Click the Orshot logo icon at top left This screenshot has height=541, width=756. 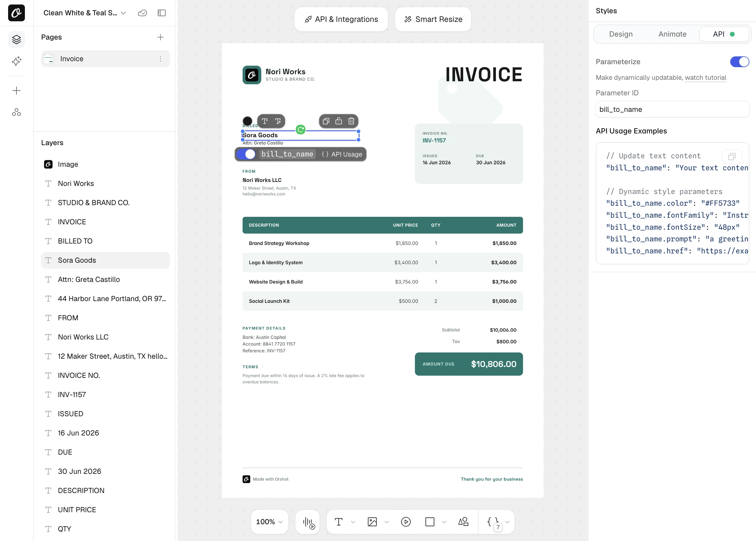pyautogui.click(x=16, y=13)
